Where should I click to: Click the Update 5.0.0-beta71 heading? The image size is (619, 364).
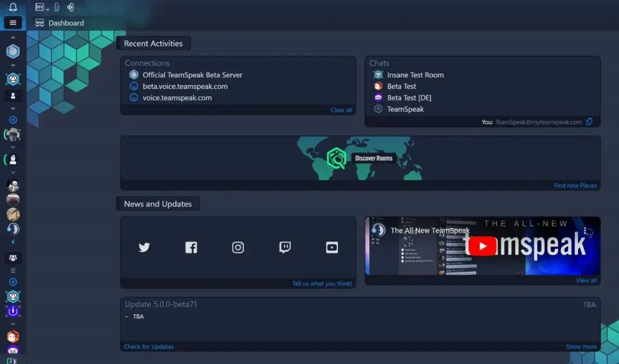point(161,304)
